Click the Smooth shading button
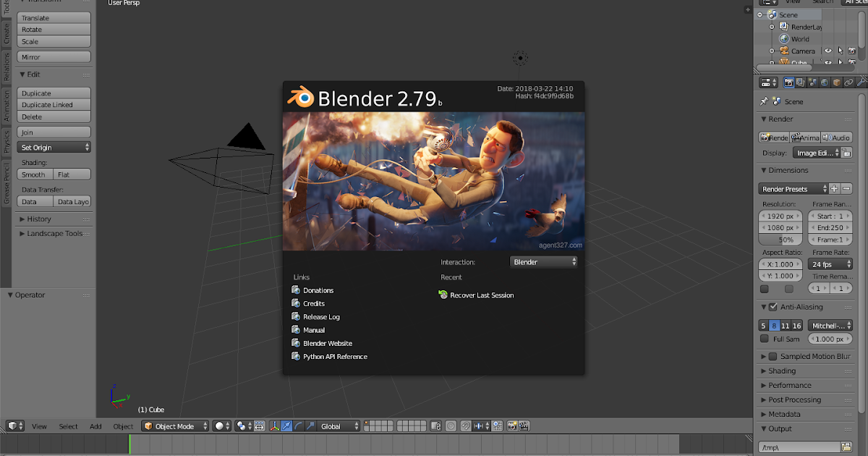868x456 pixels. pyautogui.click(x=34, y=174)
